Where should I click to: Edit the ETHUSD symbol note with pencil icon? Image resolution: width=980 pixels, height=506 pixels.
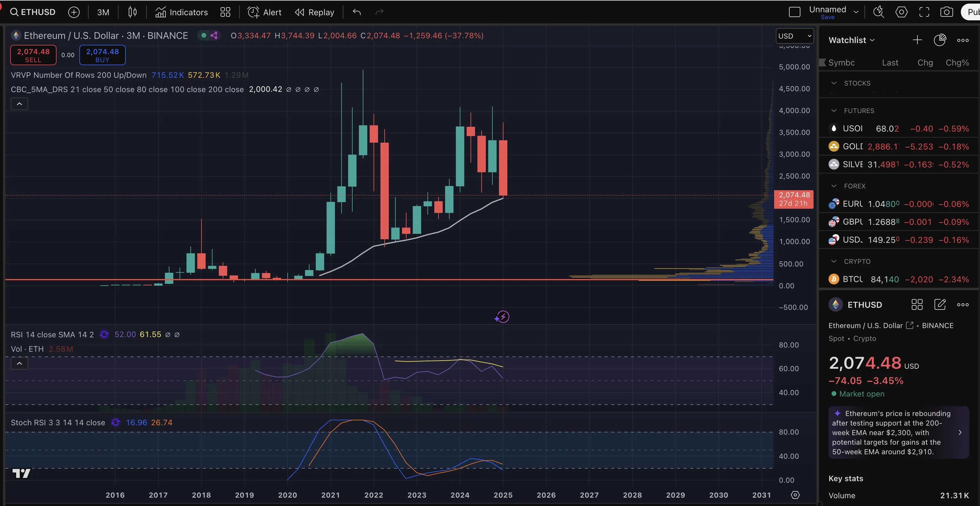pyautogui.click(x=940, y=304)
